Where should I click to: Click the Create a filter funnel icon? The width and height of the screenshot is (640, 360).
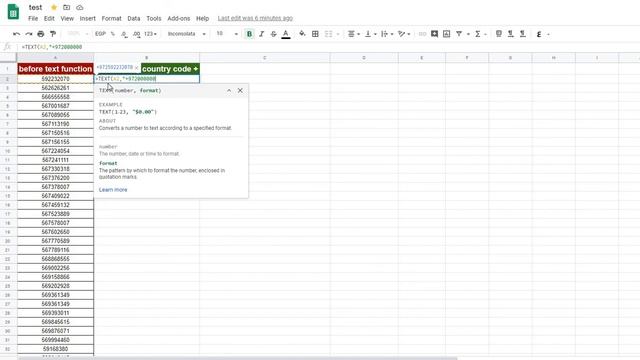pyautogui.click(x=459, y=34)
